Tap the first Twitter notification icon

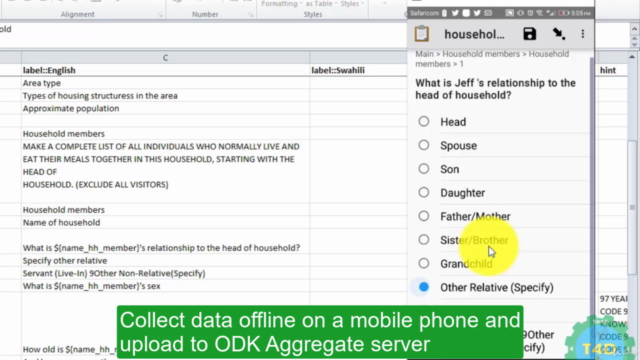click(455, 13)
